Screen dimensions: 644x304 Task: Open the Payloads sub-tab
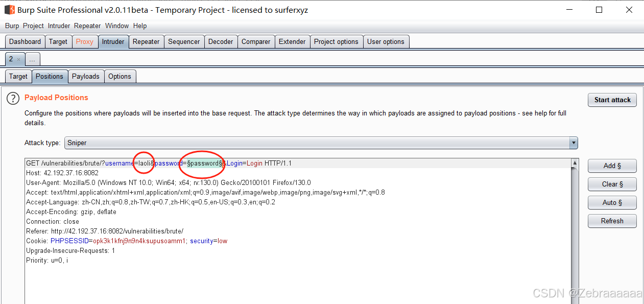pyautogui.click(x=86, y=76)
